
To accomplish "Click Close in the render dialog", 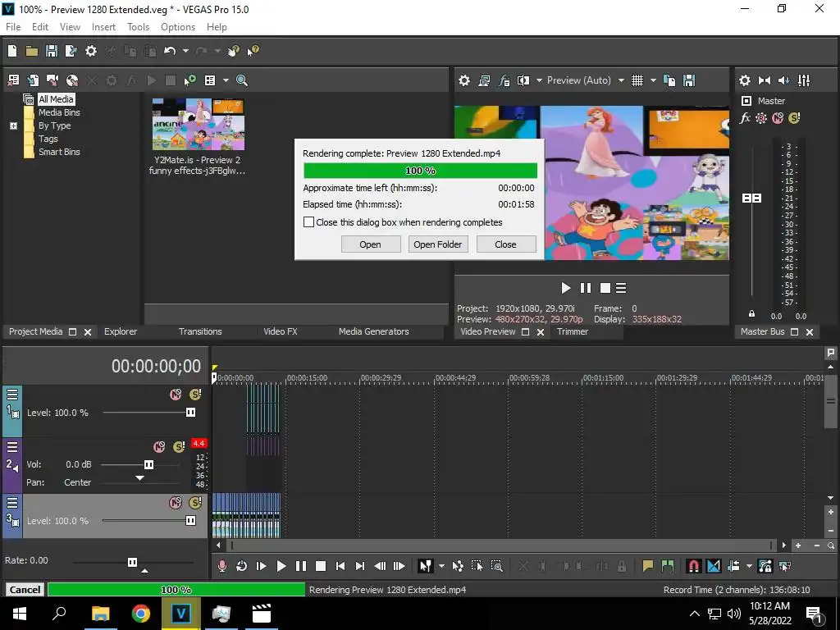I will tap(505, 244).
